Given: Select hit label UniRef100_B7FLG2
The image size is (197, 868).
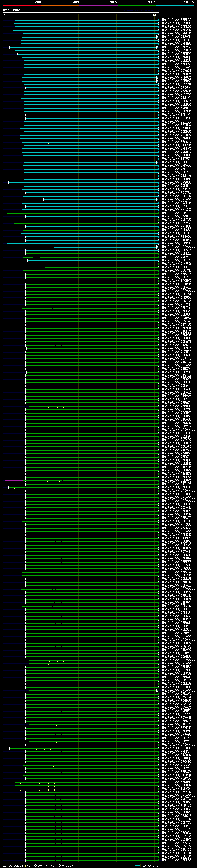Looking at the screenshot, I should [177, 26].
